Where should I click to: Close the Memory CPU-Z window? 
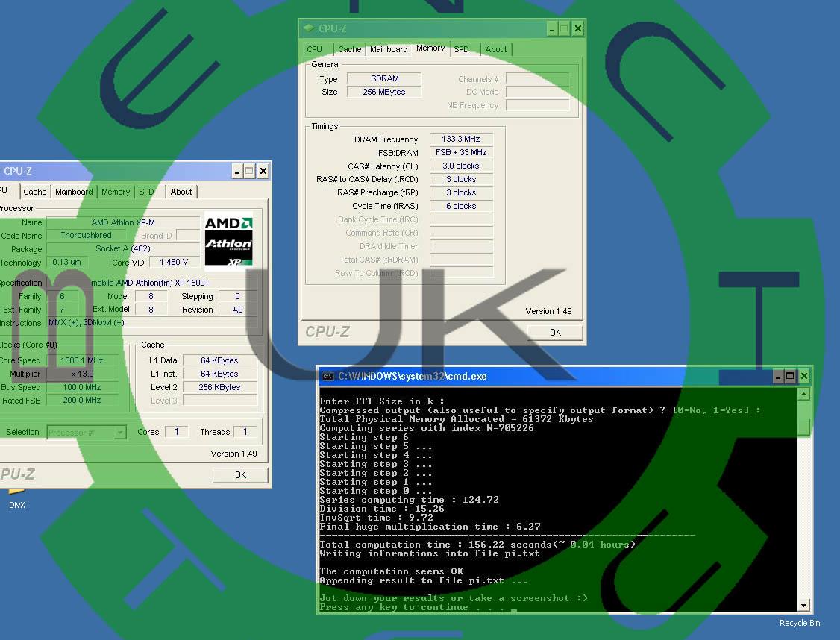pos(577,28)
